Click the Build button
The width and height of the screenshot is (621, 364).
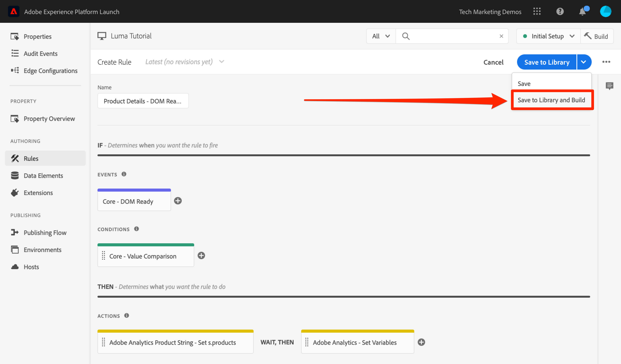[x=597, y=36]
